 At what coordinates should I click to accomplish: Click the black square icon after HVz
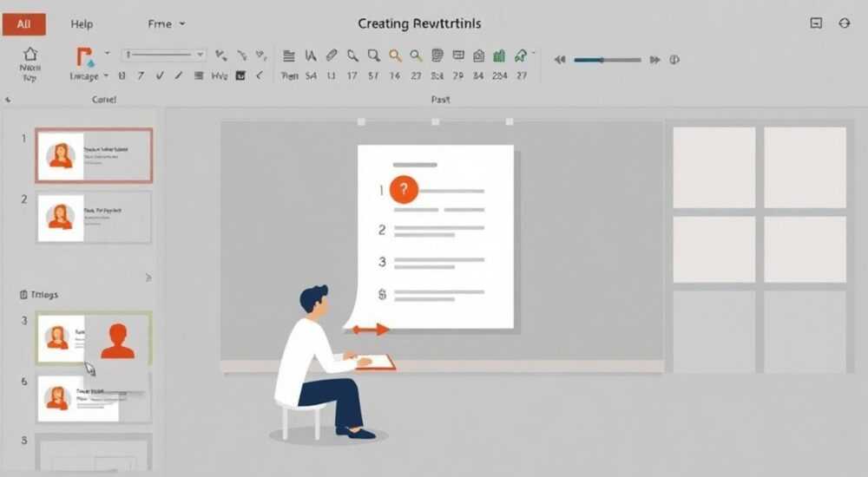pos(240,75)
